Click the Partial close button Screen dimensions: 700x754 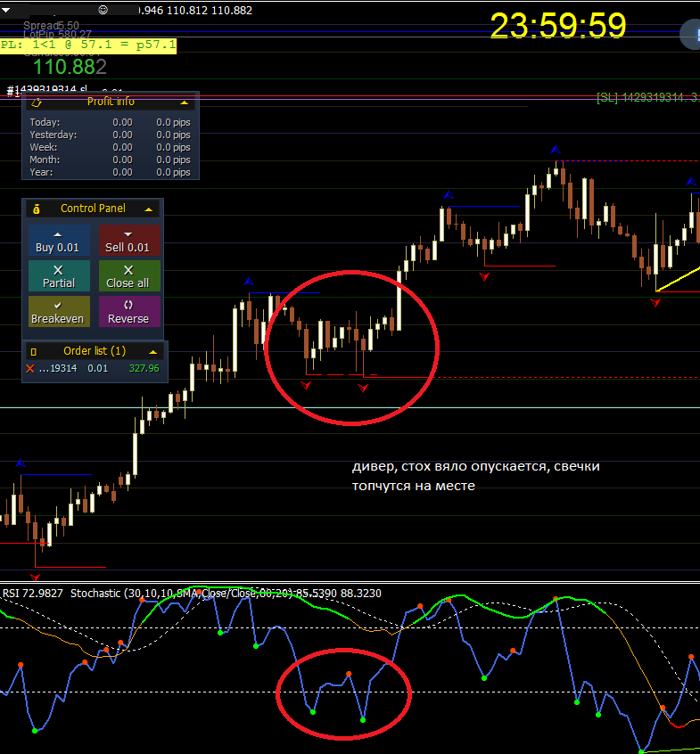(59, 276)
